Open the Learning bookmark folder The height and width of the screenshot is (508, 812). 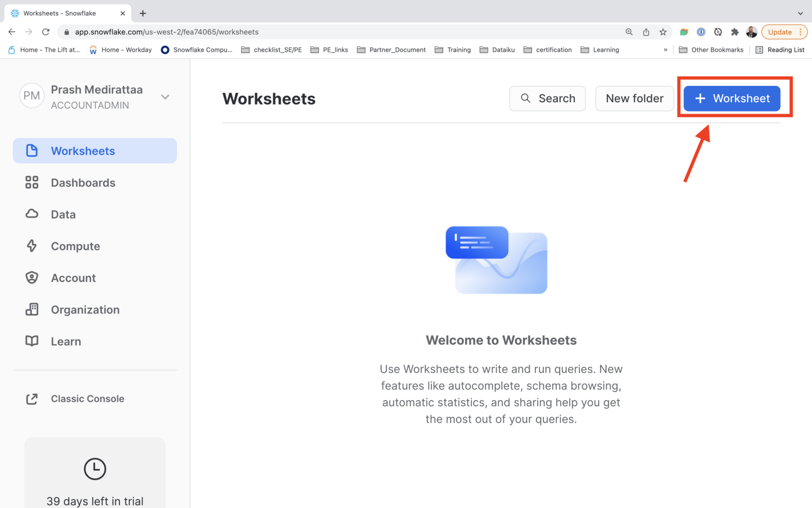coord(600,50)
